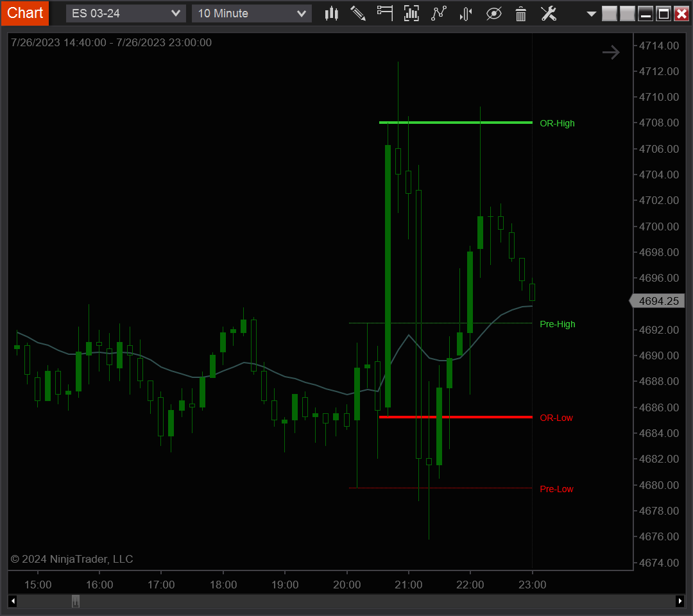Viewport: 693px width, 616px height.
Task: Click the 4694.25 current price marker
Action: coord(657,301)
